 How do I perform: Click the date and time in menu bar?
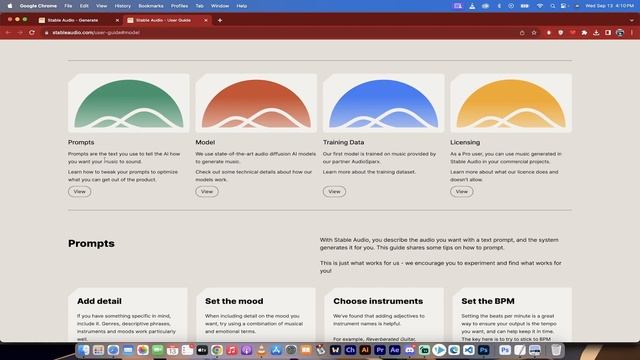pos(609,6)
